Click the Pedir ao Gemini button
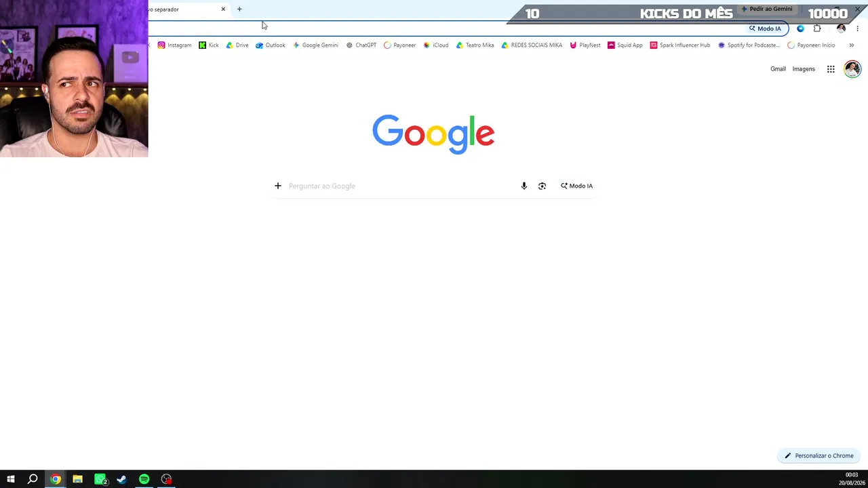Viewport: 868px width, 488px height. point(767,9)
